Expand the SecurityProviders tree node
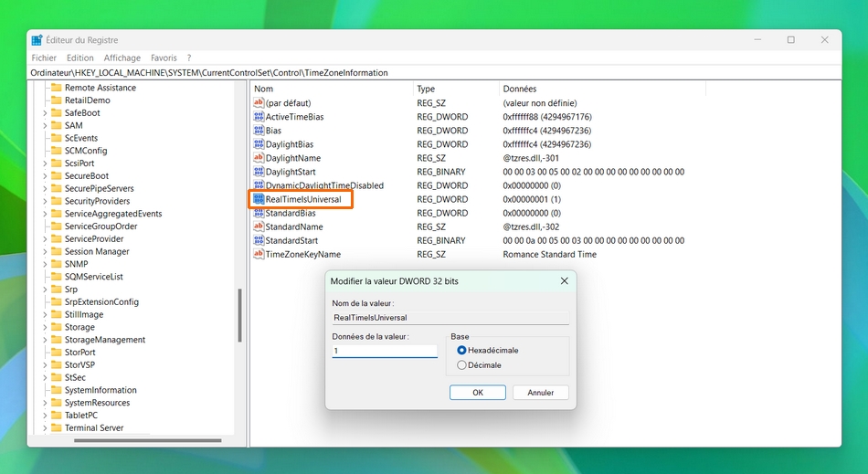Screen dimensions: 868x474 click(45, 201)
